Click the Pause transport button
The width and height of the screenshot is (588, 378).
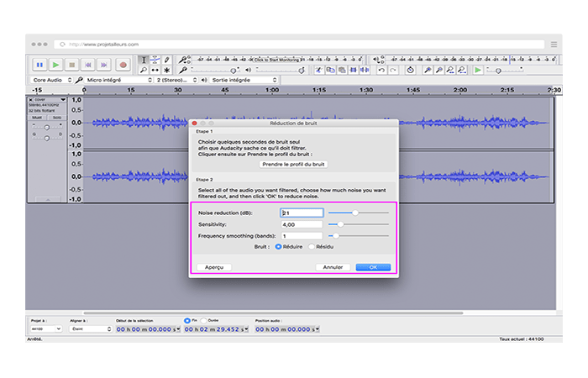point(39,65)
